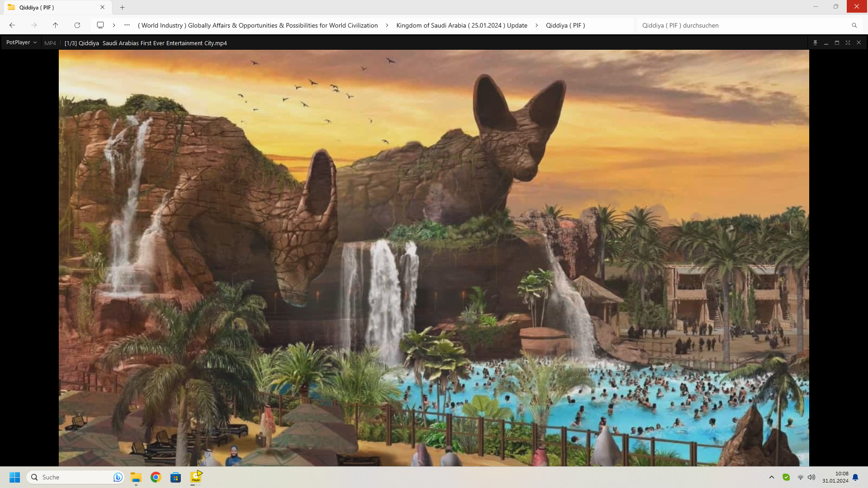This screenshot has width=868, height=488.
Task: Open the Windows Start menu
Action: tap(15, 477)
